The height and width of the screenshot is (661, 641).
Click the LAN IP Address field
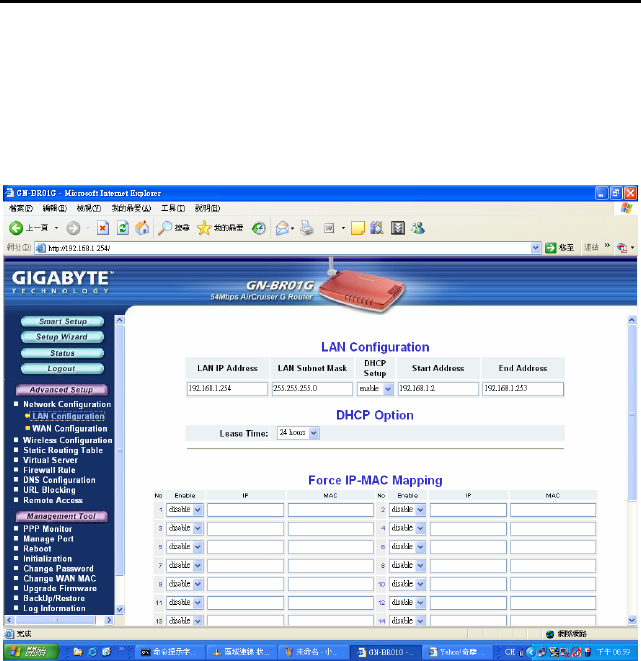(x=227, y=389)
